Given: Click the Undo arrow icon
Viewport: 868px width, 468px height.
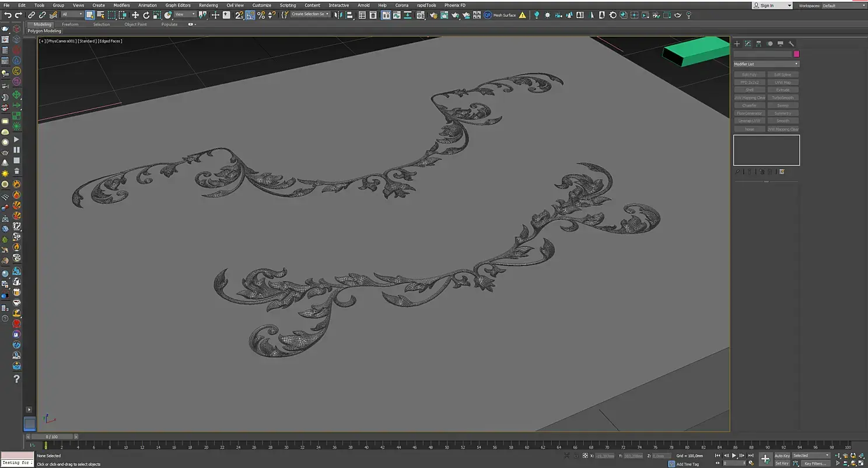Looking at the screenshot, I should (x=8, y=15).
